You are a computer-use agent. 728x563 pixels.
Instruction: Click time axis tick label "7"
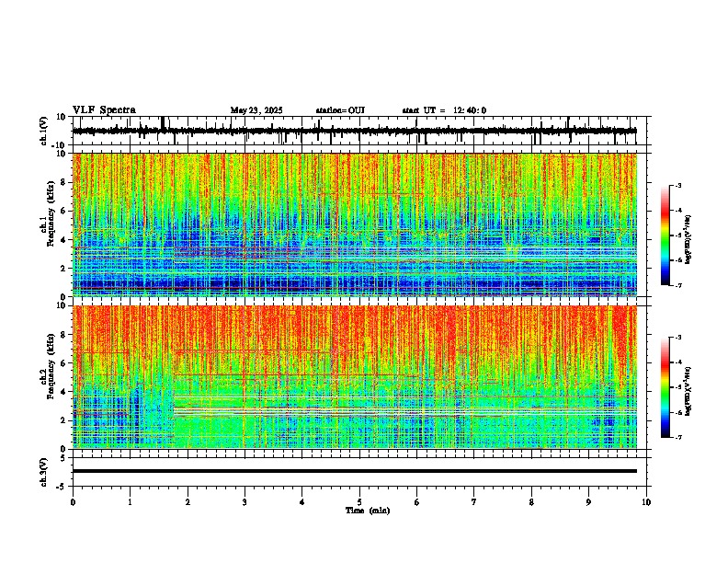click(474, 502)
